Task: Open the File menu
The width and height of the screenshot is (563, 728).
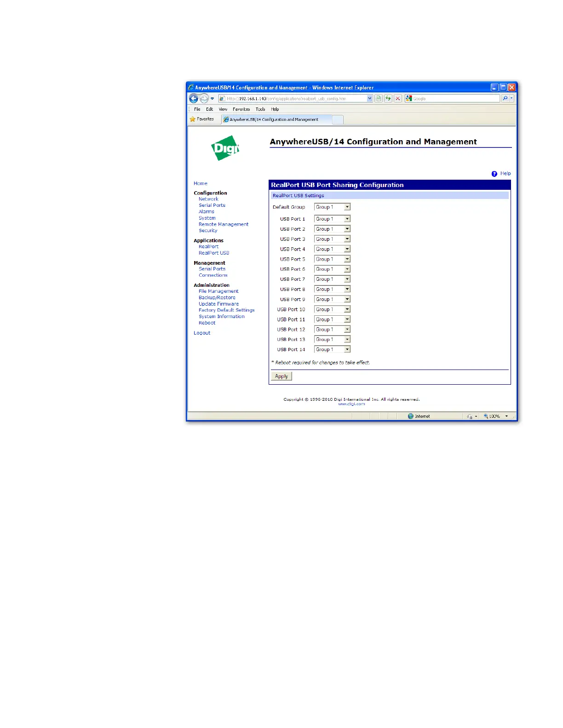Action: (197, 109)
